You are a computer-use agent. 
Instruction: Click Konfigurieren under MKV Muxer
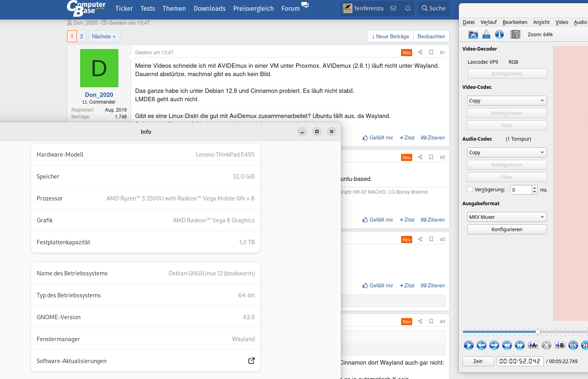[507, 230]
